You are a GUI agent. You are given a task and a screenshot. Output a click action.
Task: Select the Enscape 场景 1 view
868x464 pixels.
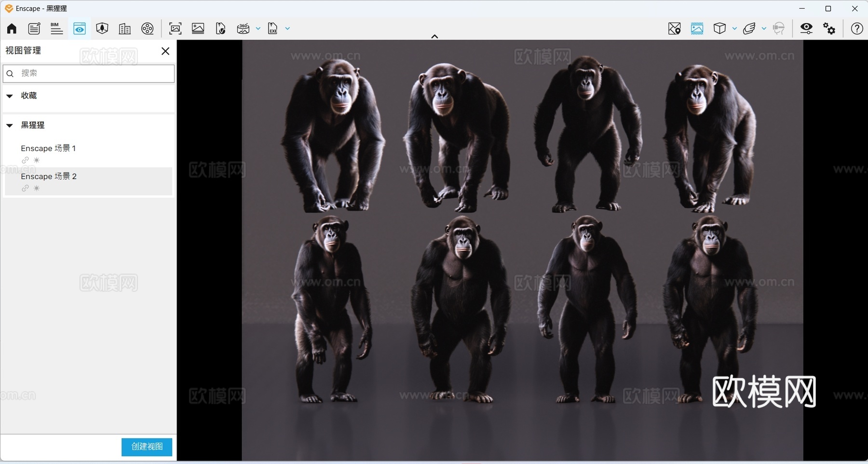[x=48, y=149]
